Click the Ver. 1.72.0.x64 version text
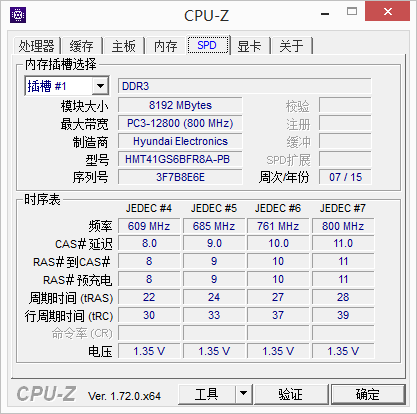This screenshot has height=414, width=417. 124,396
